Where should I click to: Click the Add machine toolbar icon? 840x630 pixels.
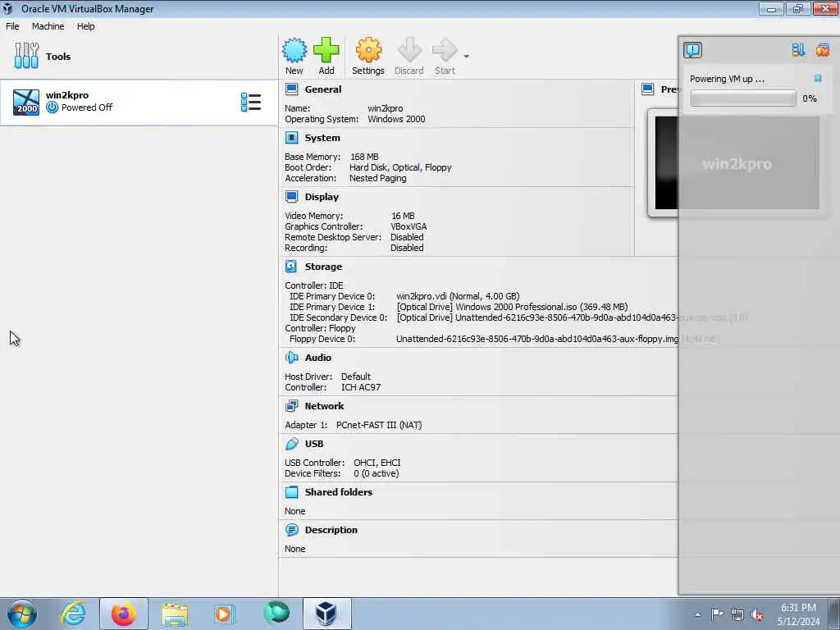tap(326, 51)
